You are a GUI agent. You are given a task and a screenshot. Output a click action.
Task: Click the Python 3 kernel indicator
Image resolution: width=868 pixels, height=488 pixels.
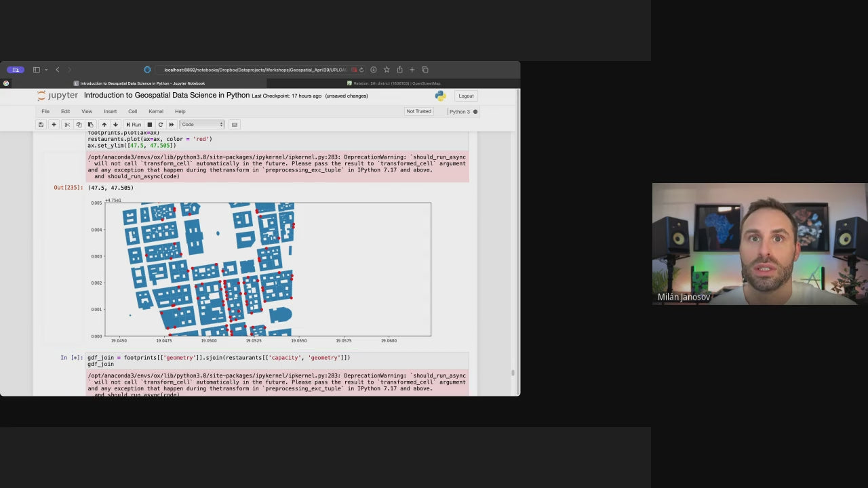(x=463, y=112)
